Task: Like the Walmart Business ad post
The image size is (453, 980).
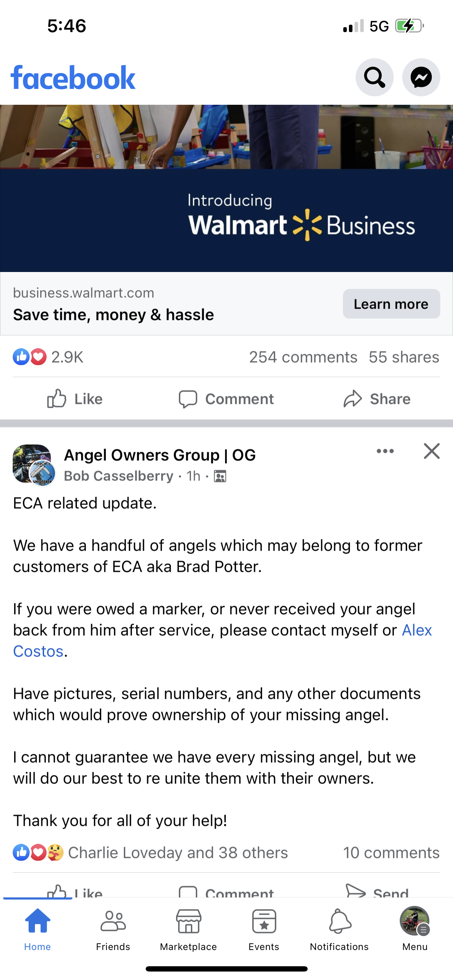Action: click(75, 399)
